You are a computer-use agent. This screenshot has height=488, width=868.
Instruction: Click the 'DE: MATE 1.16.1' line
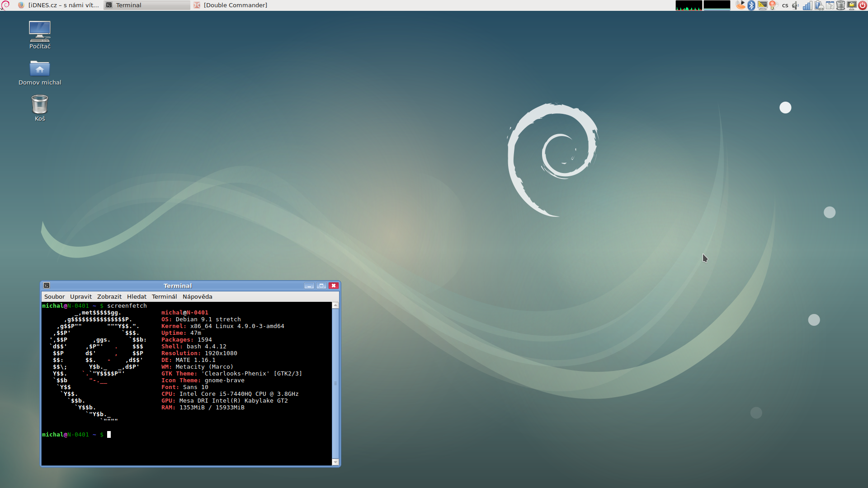pos(189,360)
